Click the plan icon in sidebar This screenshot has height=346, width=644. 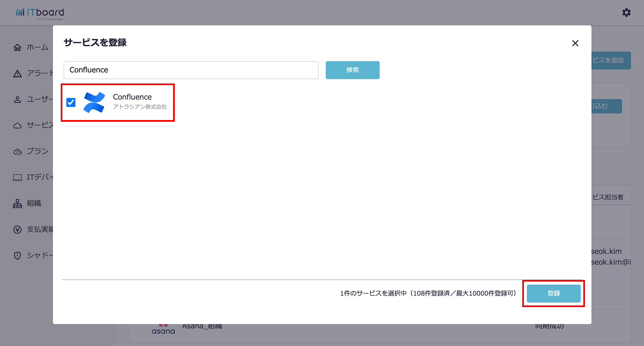click(x=17, y=152)
